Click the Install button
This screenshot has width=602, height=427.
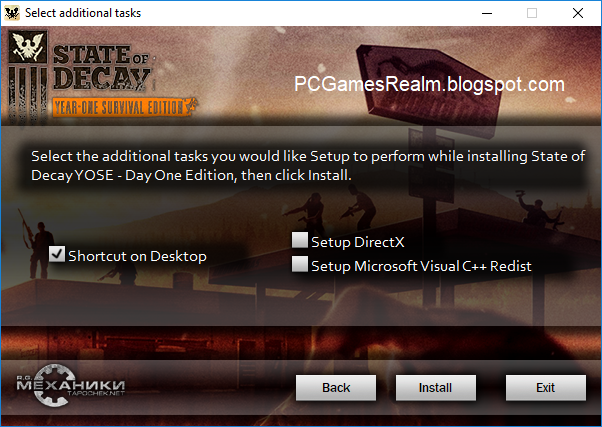[436, 388]
